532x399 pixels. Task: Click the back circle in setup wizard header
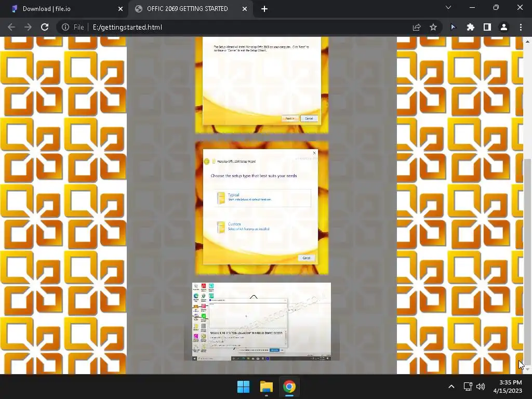pos(207,162)
